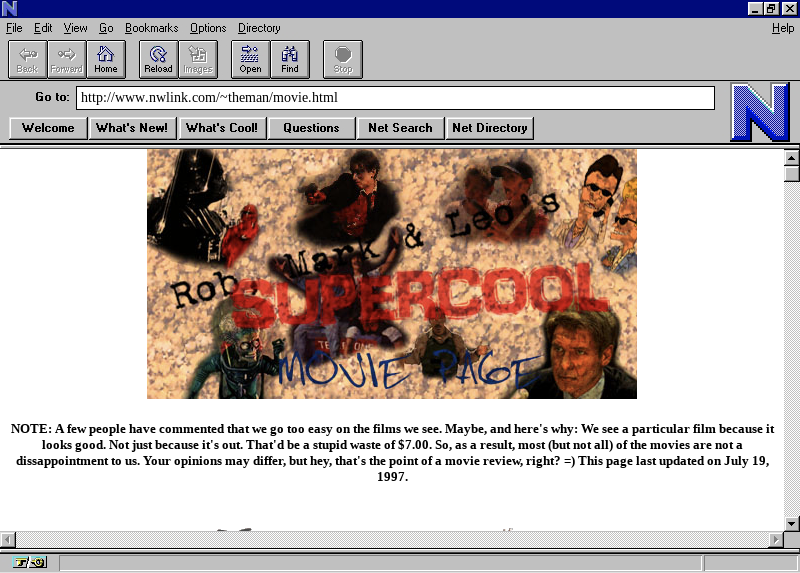
Task: Click the Find binoculars button
Action: coord(290,59)
